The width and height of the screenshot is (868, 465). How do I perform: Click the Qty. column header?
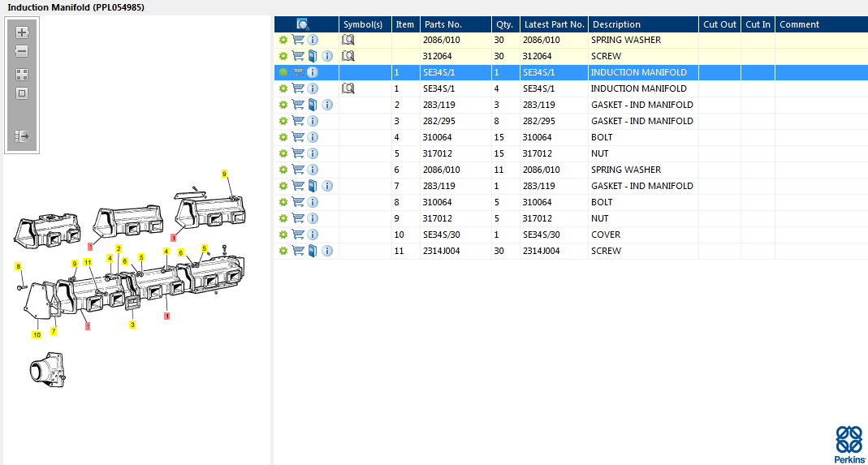point(504,24)
